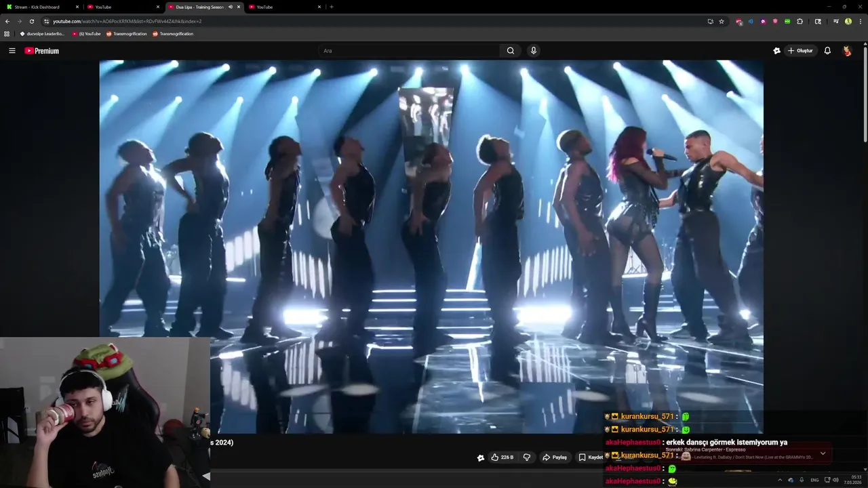Open the volume control in system tray
The height and width of the screenshot is (488, 868).
click(x=835, y=480)
